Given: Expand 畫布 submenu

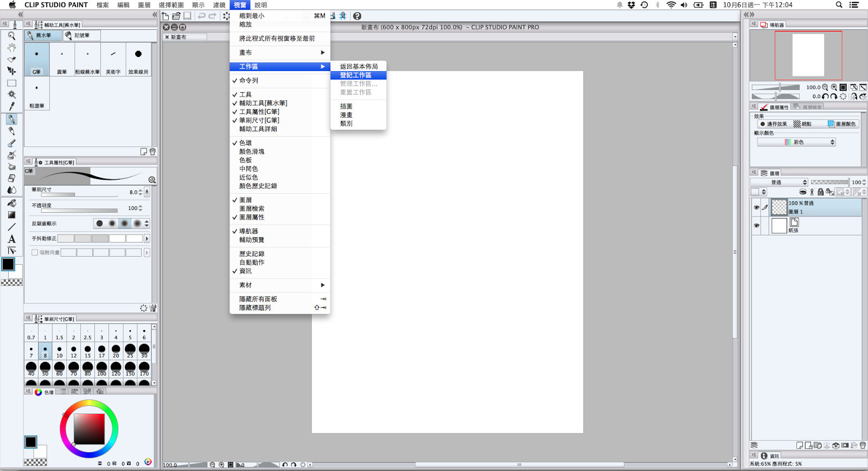Looking at the screenshot, I should [280, 53].
